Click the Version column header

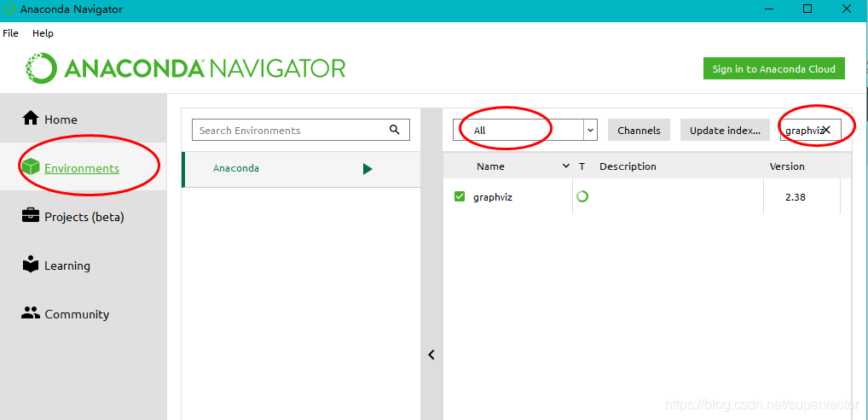coord(787,166)
